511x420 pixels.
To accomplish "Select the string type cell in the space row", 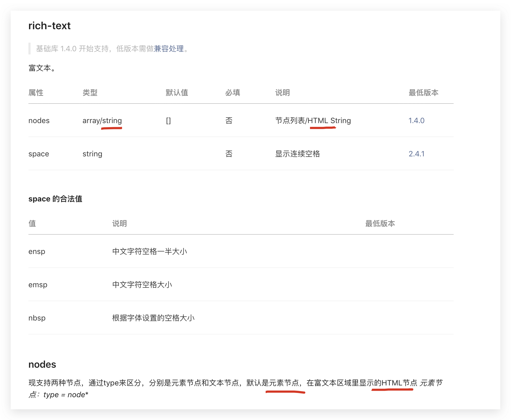I will pyautogui.click(x=92, y=154).
